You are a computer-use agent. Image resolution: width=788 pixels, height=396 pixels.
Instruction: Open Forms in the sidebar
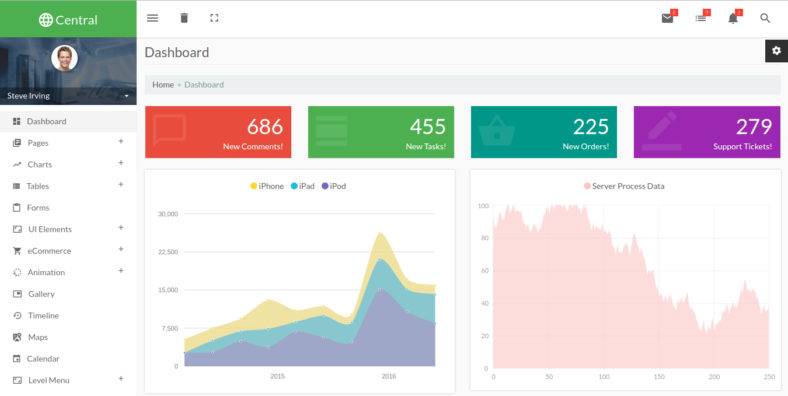click(x=38, y=208)
